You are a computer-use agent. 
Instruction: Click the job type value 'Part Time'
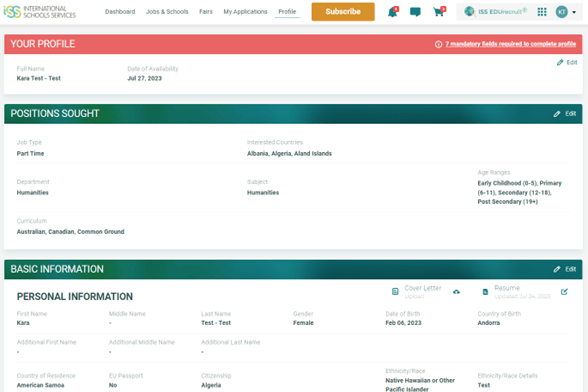click(30, 153)
